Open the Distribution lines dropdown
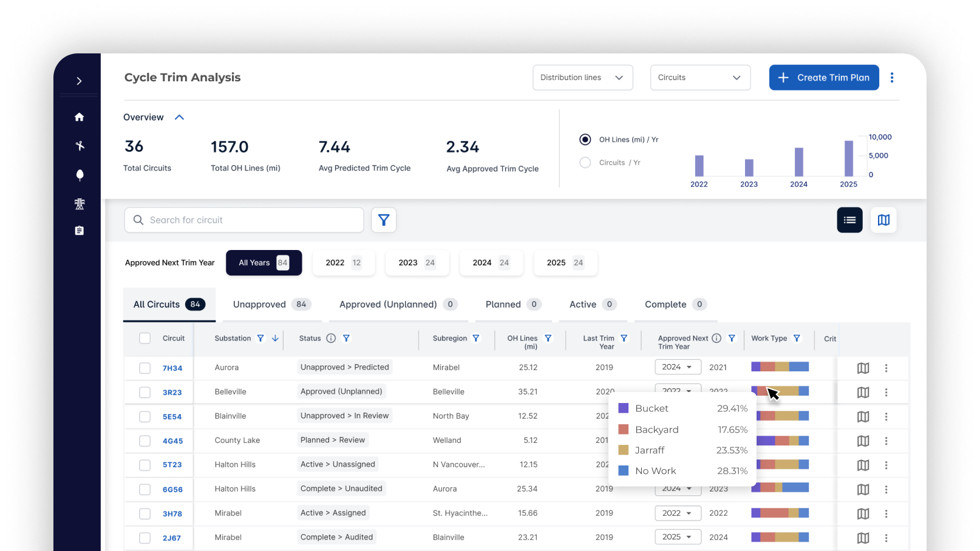980x551 pixels. click(582, 78)
